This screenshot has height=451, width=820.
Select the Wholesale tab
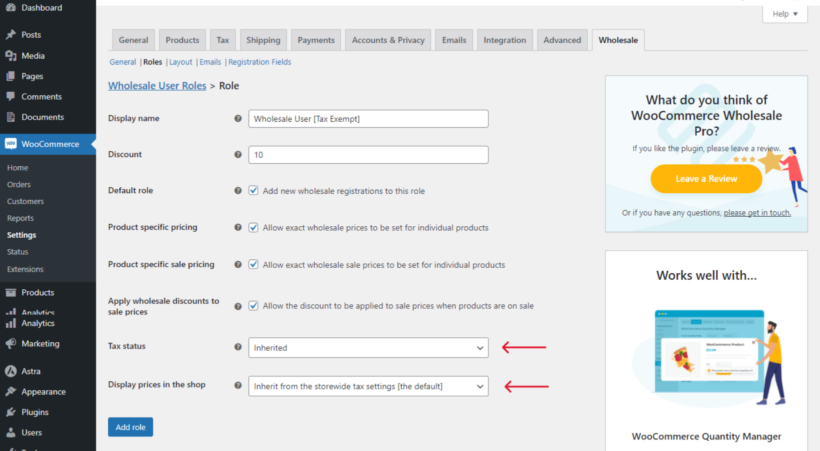(618, 40)
